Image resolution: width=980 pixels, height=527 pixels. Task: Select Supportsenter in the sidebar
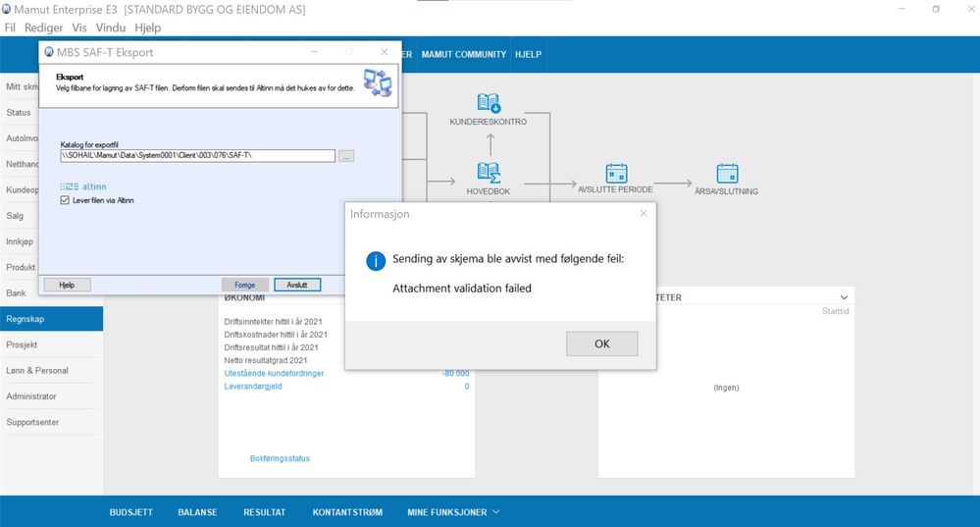(x=51, y=422)
